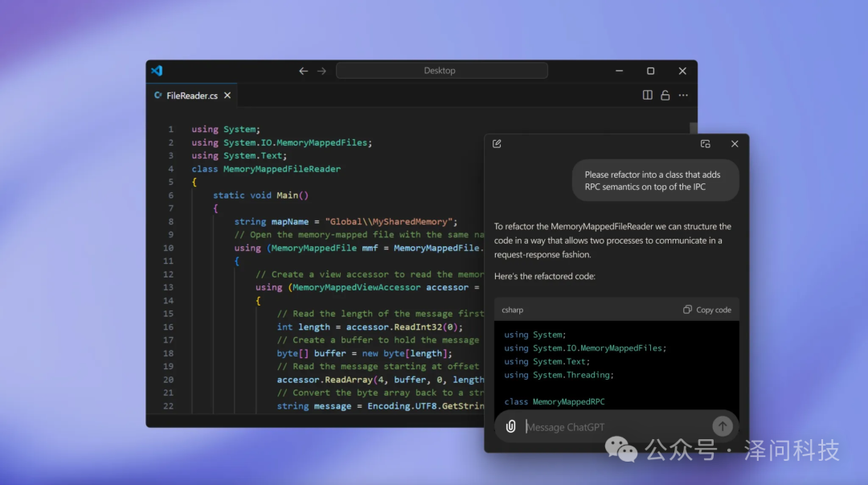Image resolution: width=868 pixels, height=485 pixels.
Task: Select the FileReader.cs tab
Action: pos(191,96)
